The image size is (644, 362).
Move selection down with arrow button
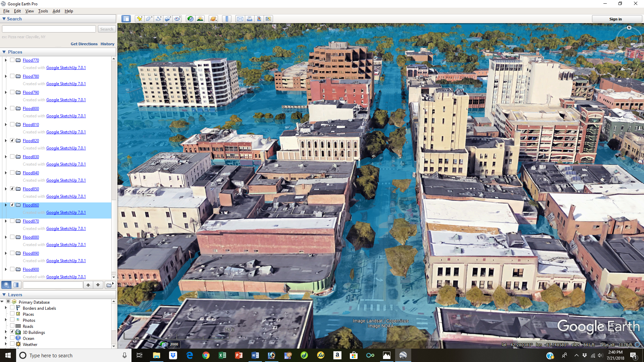point(98,285)
